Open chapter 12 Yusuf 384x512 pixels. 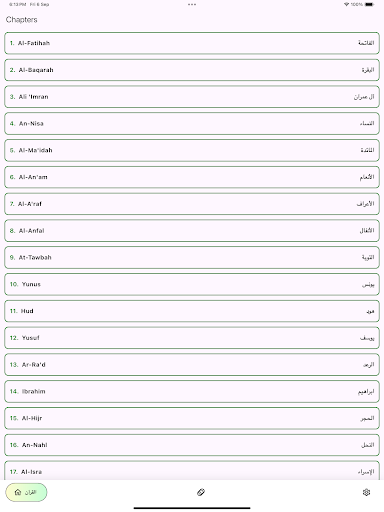point(192,338)
